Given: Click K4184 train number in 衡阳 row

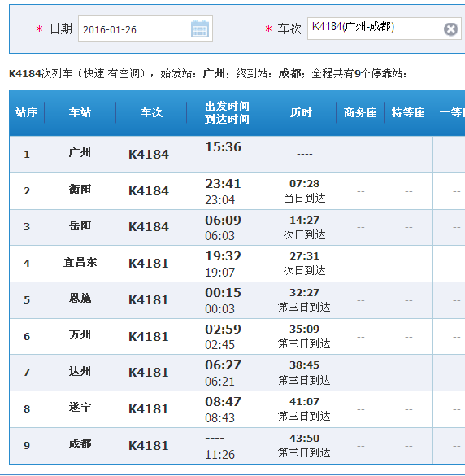Looking at the screenshot, I should coord(149,191).
